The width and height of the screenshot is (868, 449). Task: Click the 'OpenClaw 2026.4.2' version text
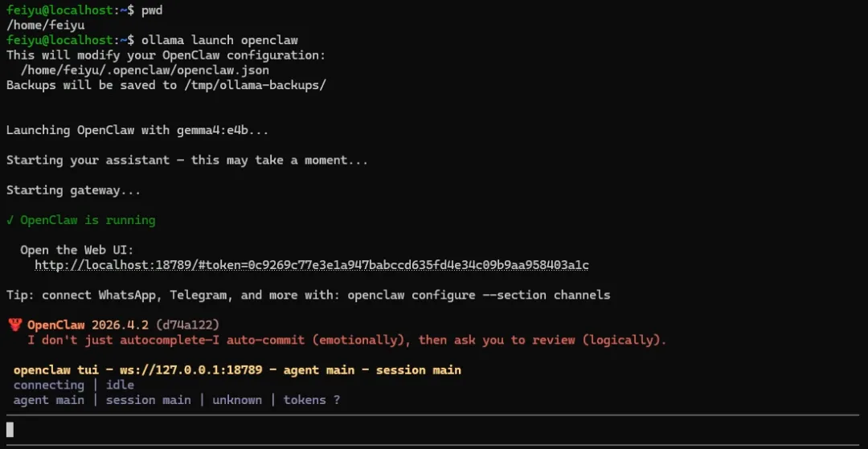coord(88,325)
